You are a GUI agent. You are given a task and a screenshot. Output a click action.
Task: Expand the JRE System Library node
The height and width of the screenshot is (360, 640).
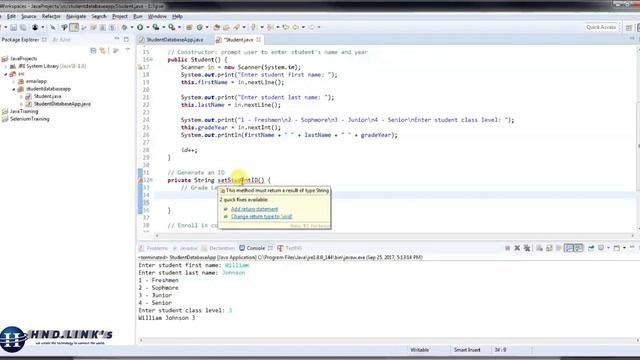click(x=6, y=66)
